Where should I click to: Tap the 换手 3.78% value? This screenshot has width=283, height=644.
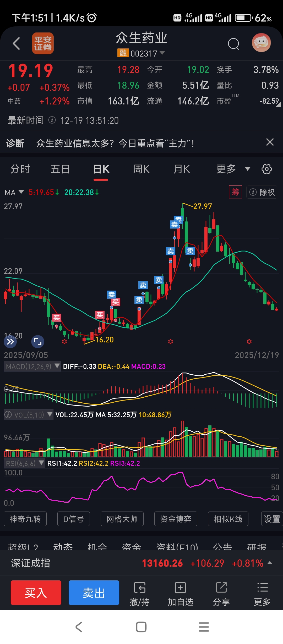click(x=266, y=70)
